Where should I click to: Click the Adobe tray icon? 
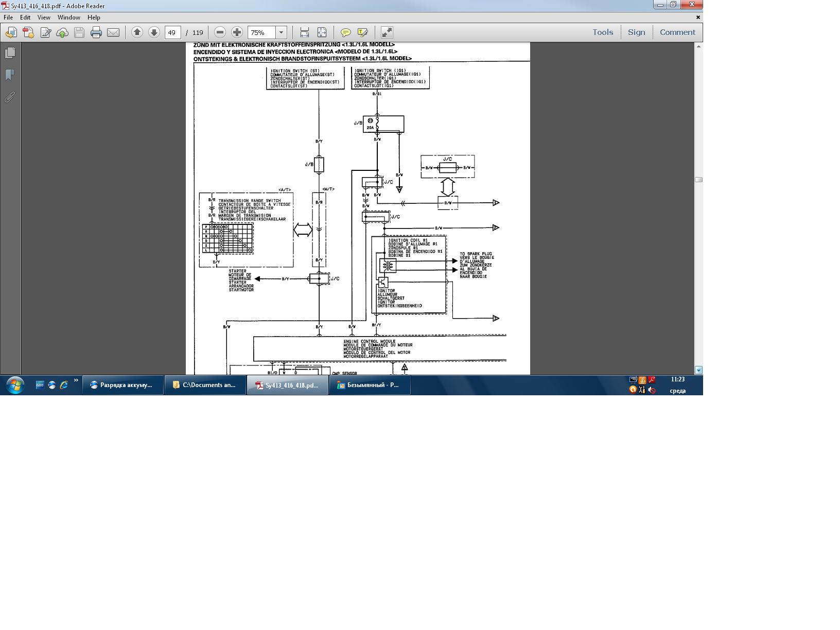pyautogui.click(x=652, y=380)
